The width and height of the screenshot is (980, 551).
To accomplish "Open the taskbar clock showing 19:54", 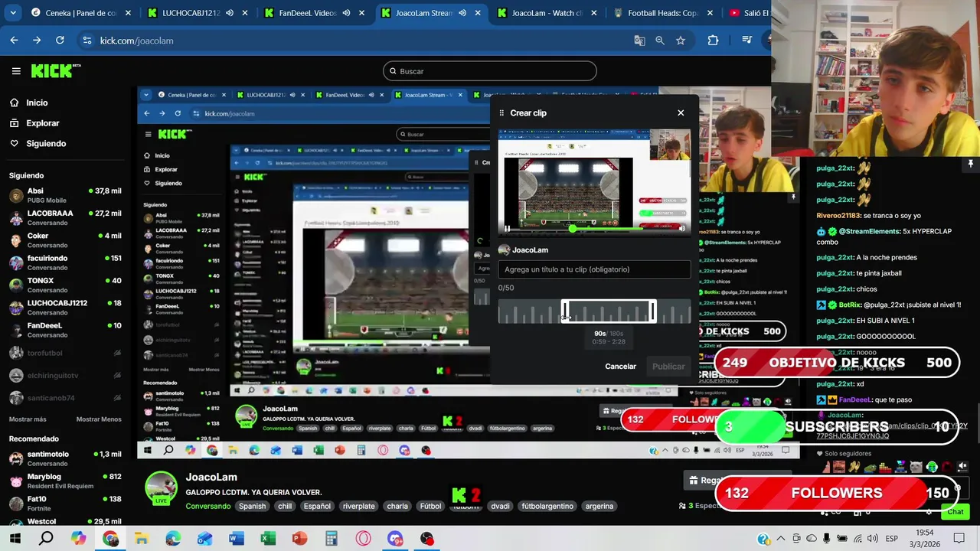I will (924, 538).
